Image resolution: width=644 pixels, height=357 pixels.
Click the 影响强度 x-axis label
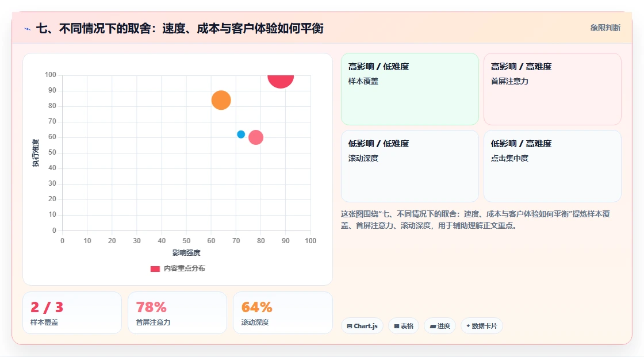(x=186, y=252)
